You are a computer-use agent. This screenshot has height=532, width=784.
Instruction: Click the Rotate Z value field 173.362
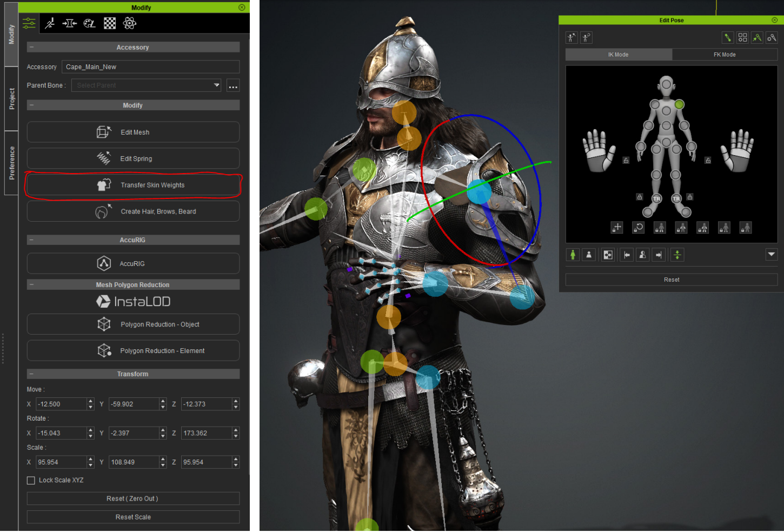click(x=207, y=434)
